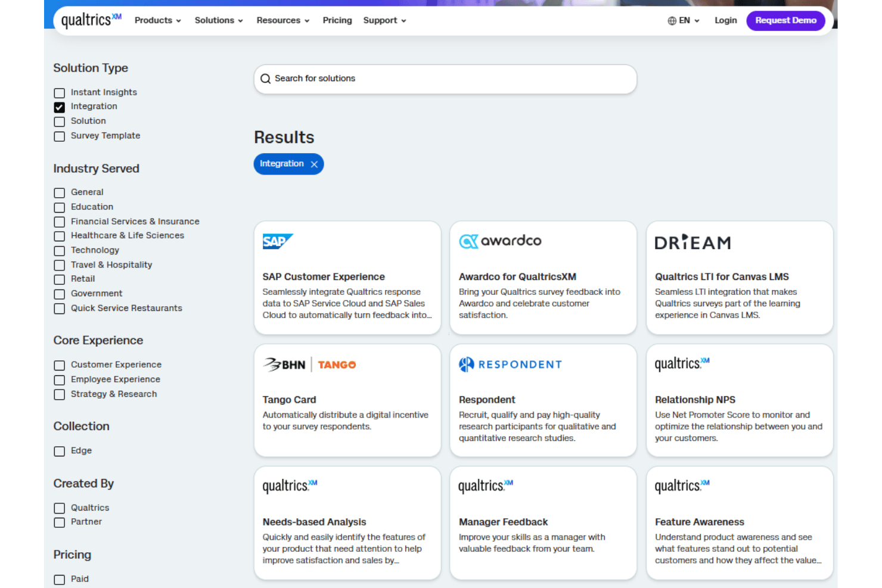Click the Awardco logo
This screenshot has height=588, width=882.
(501, 241)
